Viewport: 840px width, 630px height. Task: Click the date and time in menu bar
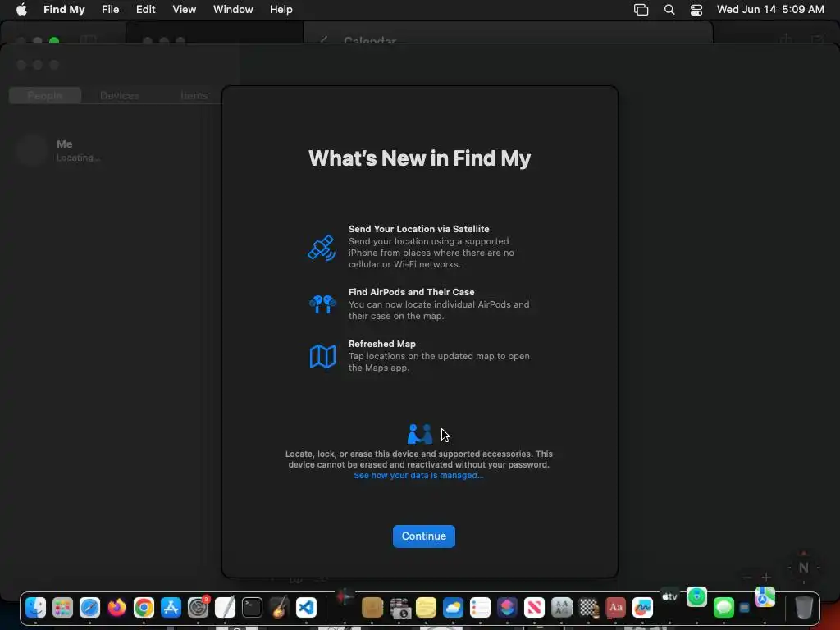769,10
